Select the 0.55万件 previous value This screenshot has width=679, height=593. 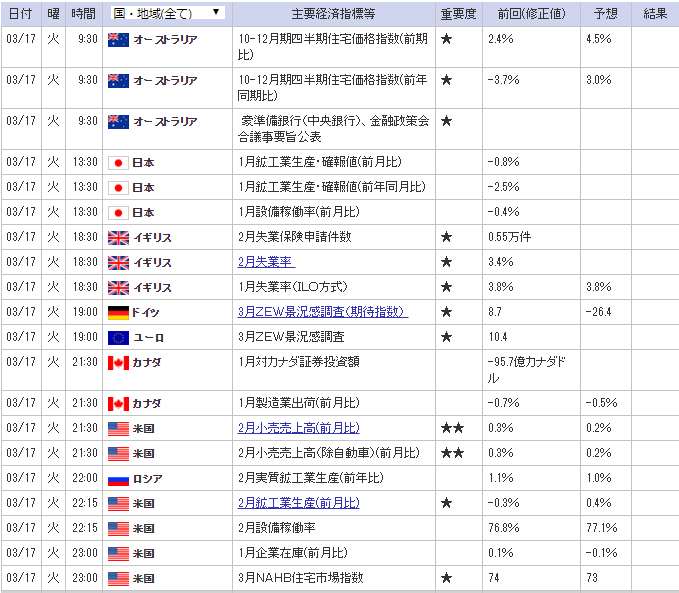(x=509, y=237)
